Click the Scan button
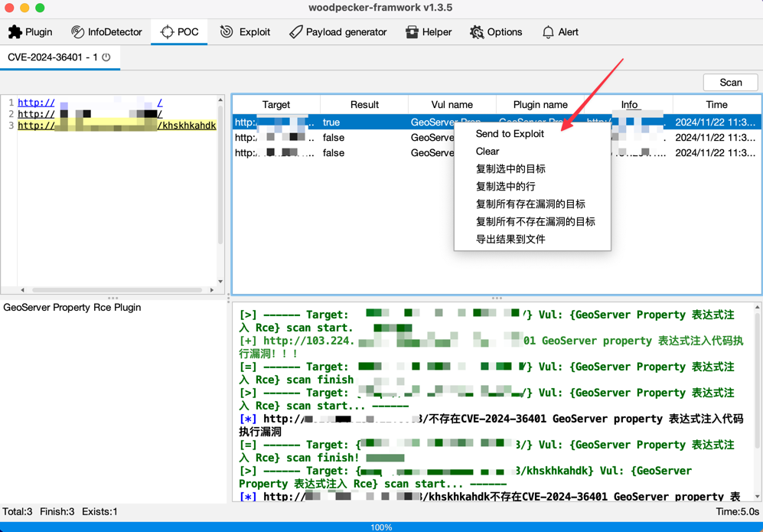This screenshot has height=532, width=763. (x=730, y=82)
